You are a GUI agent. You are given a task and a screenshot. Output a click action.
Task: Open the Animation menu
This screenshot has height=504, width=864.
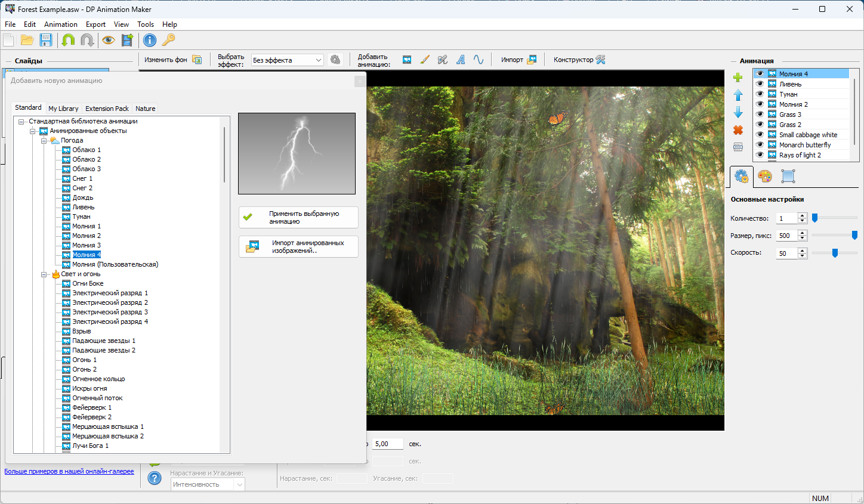pyautogui.click(x=60, y=24)
